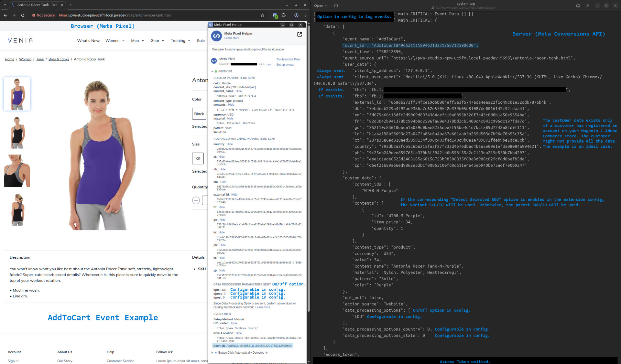
Task: Open the text editor settings gear
Action: (x=578, y=5)
